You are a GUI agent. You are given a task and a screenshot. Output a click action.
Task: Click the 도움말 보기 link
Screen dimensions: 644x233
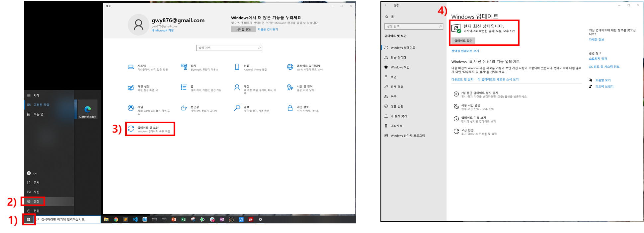click(x=603, y=80)
